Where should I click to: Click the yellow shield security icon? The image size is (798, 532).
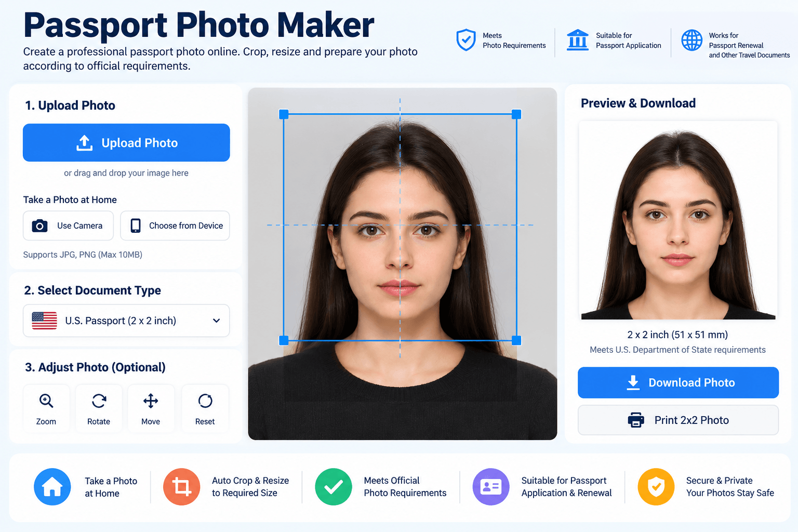pos(656,487)
